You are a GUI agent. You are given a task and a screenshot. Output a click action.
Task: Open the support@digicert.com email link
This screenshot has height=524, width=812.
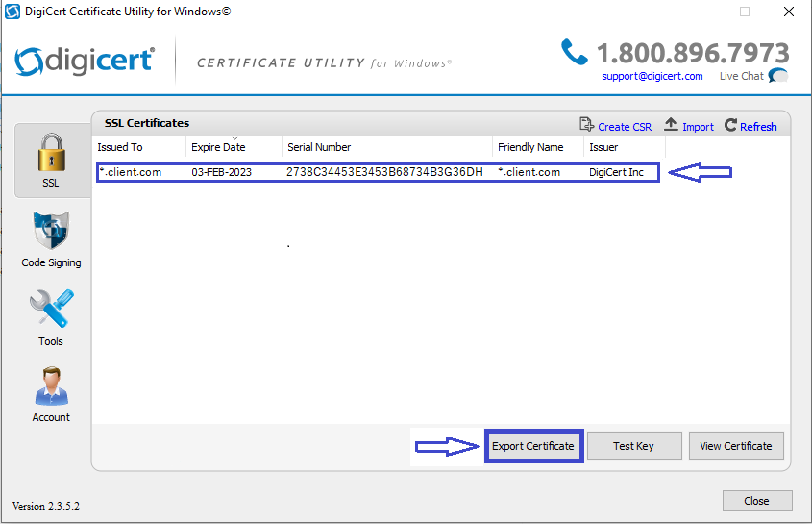coord(652,76)
